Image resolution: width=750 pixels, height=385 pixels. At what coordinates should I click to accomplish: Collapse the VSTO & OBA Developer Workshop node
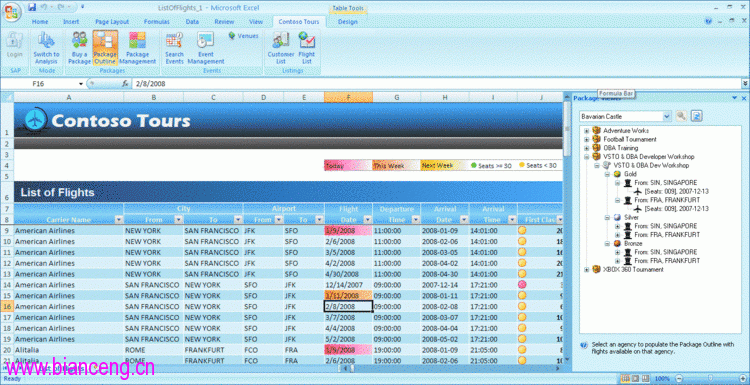(586, 156)
